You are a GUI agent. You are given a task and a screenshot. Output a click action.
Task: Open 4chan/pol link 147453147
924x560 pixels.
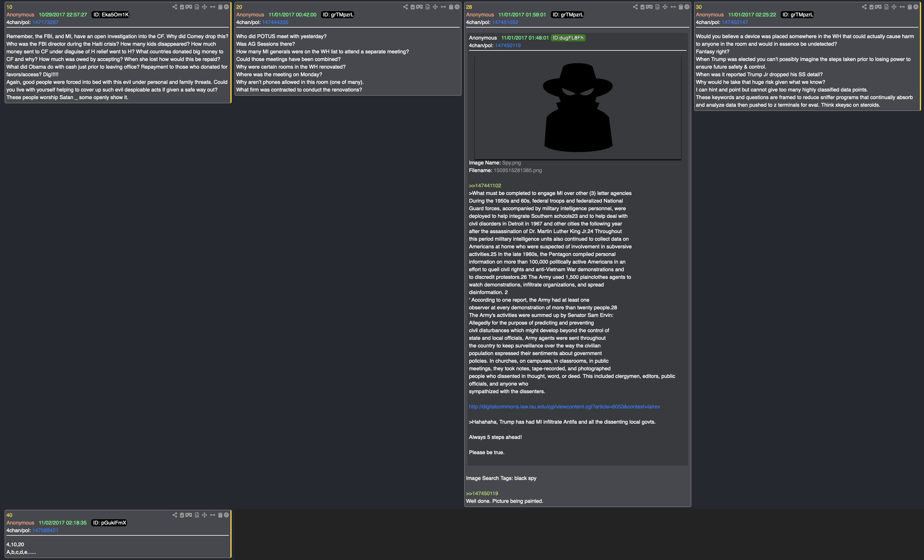click(735, 22)
